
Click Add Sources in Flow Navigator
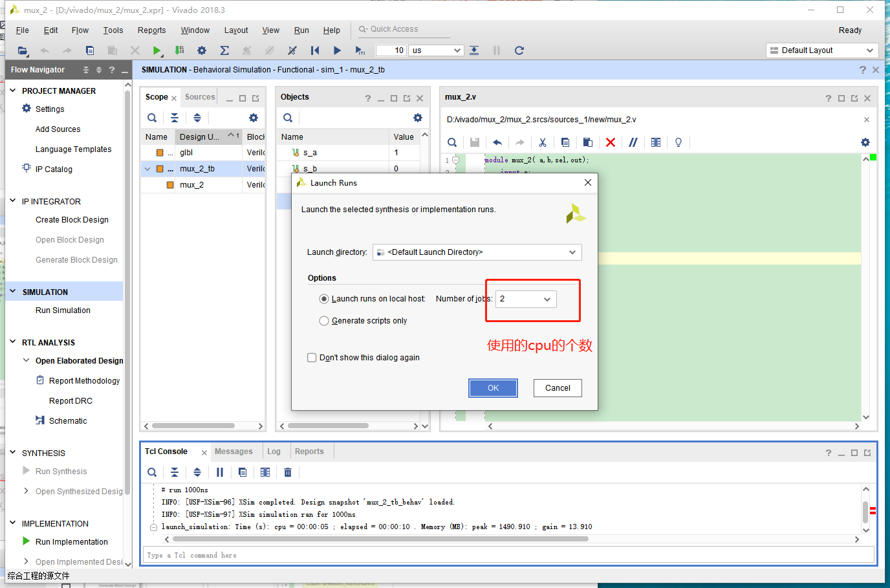click(58, 129)
